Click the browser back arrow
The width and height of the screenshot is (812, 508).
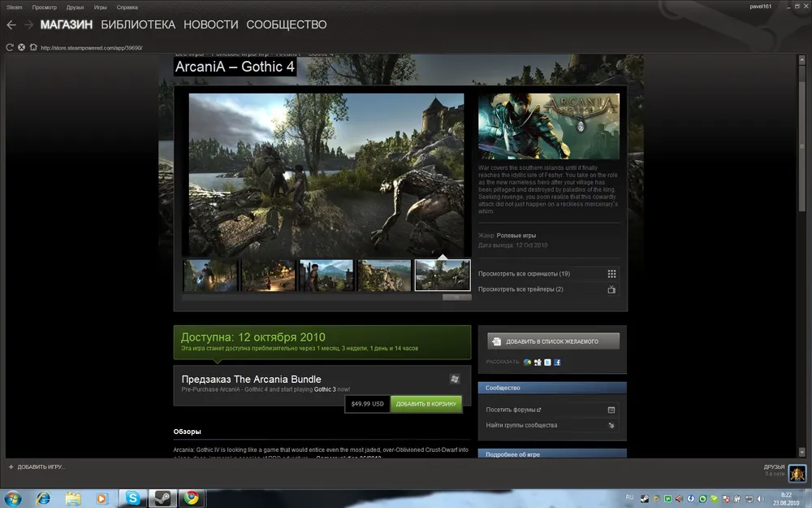[11, 25]
